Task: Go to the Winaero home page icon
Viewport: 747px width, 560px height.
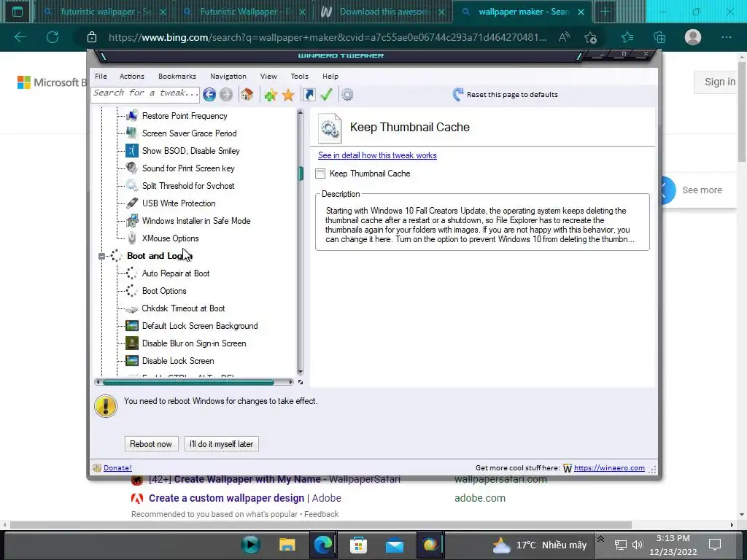Action: (x=247, y=94)
